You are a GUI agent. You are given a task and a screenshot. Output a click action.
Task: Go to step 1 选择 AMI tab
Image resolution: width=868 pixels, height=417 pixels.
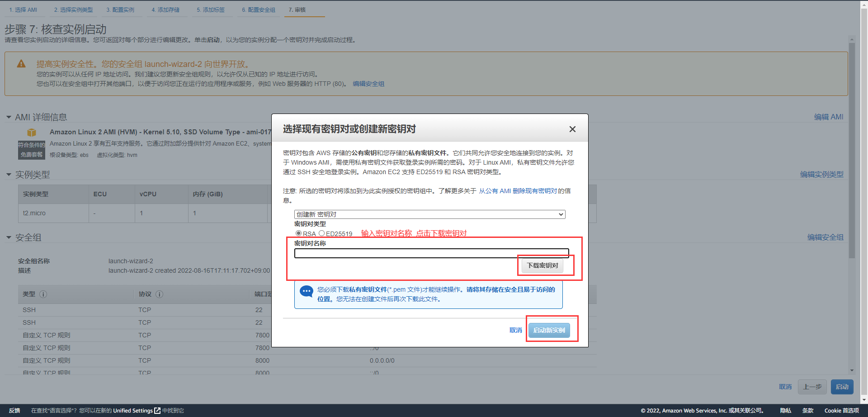[x=23, y=10]
